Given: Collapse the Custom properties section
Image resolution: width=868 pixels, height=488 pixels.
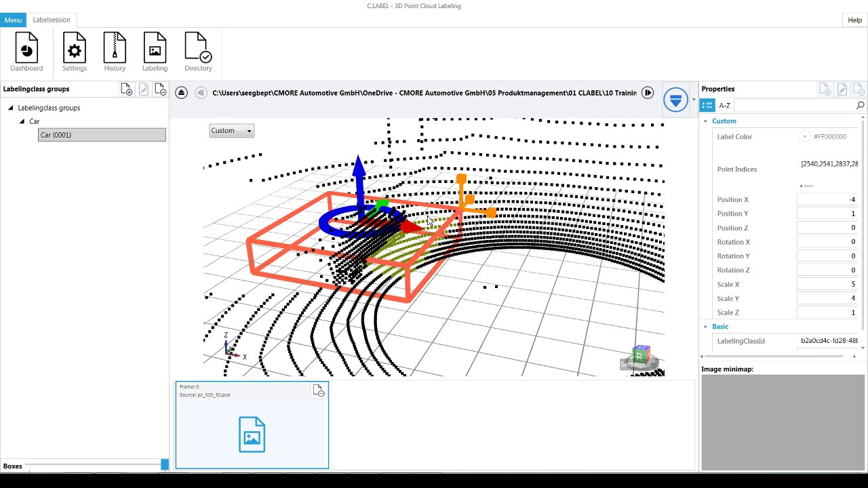Looking at the screenshot, I should pyautogui.click(x=705, y=121).
